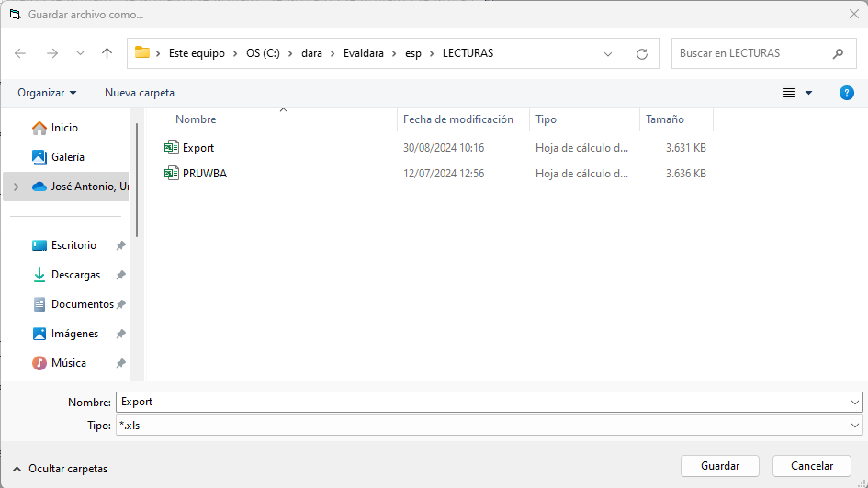Click the pin icon beside Escritorio
868x488 pixels.
click(120, 245)
